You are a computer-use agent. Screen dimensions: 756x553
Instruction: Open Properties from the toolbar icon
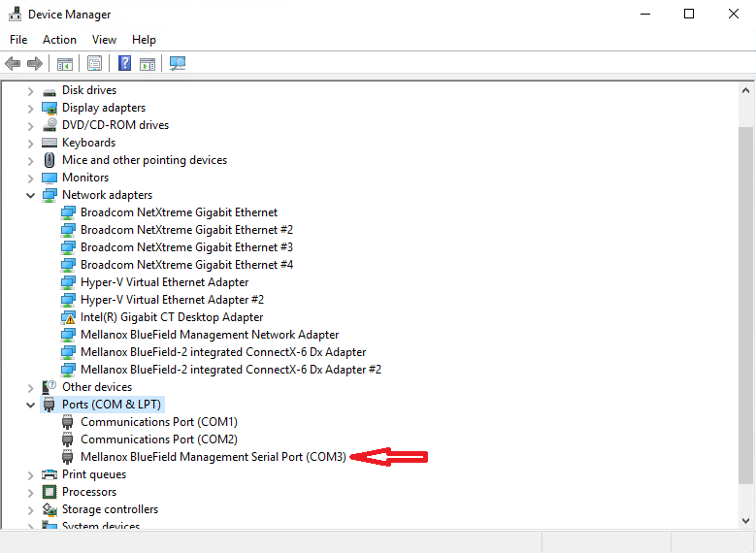[94, 64]
